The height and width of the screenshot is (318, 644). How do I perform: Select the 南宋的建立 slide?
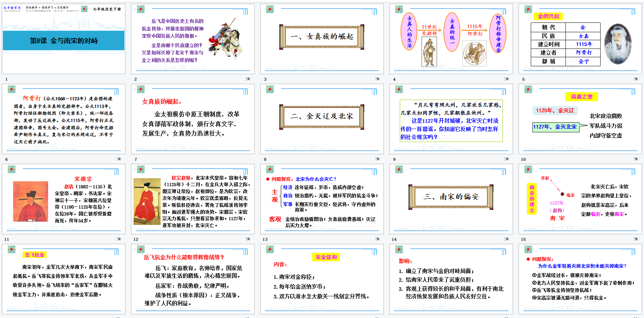pos(580,199)
